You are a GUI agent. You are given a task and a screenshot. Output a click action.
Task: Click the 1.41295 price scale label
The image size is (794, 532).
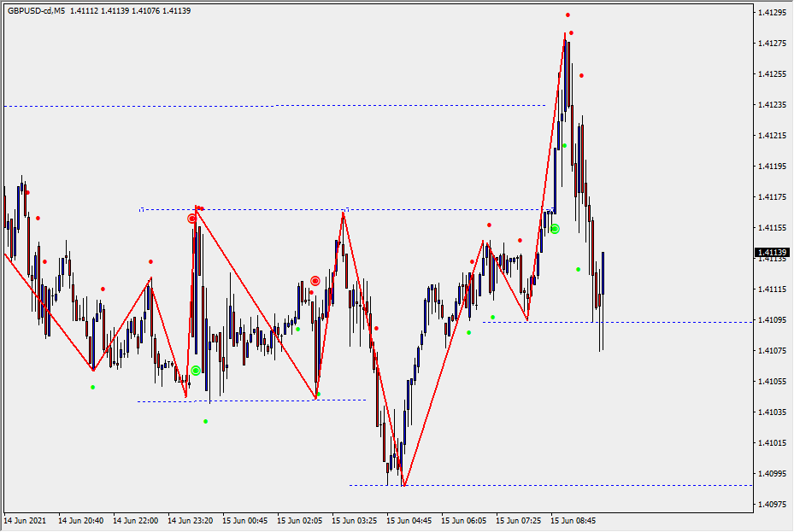pyautogui.click(x=772, y=12)
